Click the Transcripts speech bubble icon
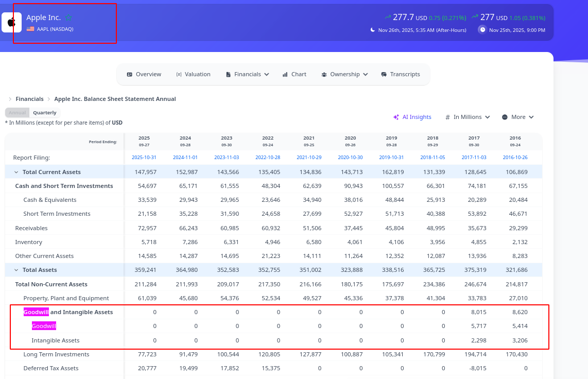Image resolution: width=588 pixels, height=379 pixels. [x=384, y=75]
